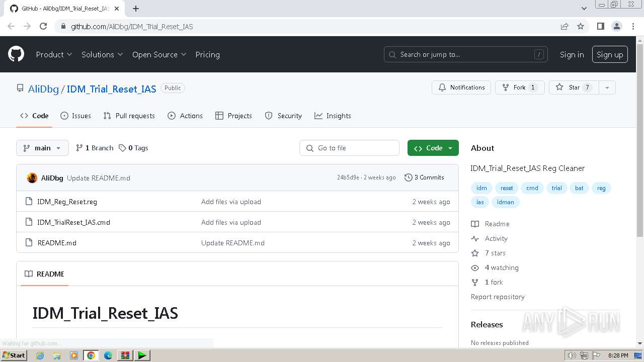Open the Actions tab
The height and width of the screenshot is (362, 644).
[185, 116]
